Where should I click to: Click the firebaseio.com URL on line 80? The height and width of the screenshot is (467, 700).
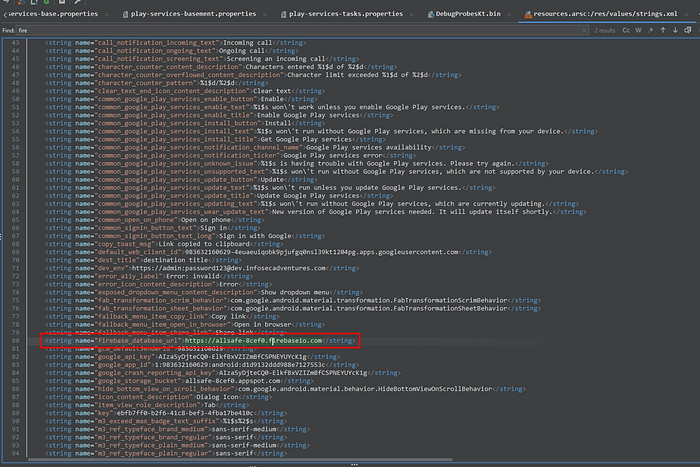tap(253, 341)
